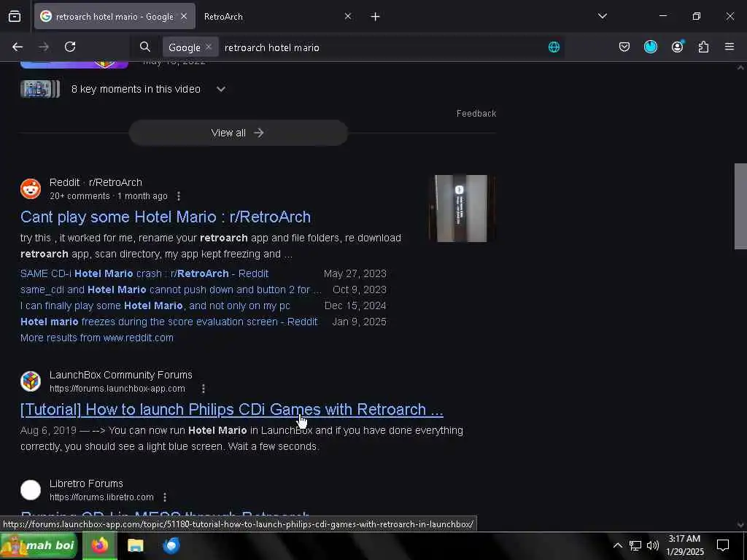Click More results from www.reddit.com
This screenshot has width=747, height=560.
[x=97, y=338]
